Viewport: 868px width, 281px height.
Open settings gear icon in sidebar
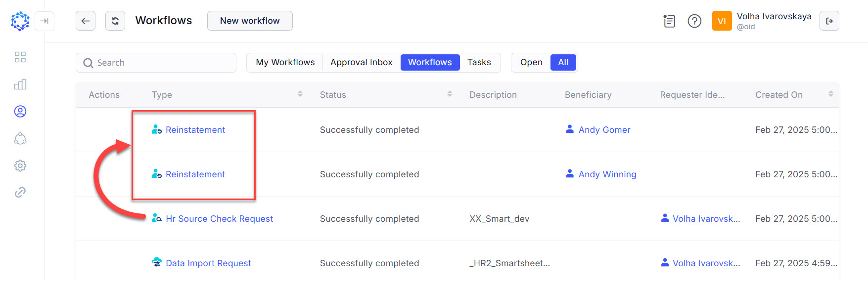tap(20, 165)
